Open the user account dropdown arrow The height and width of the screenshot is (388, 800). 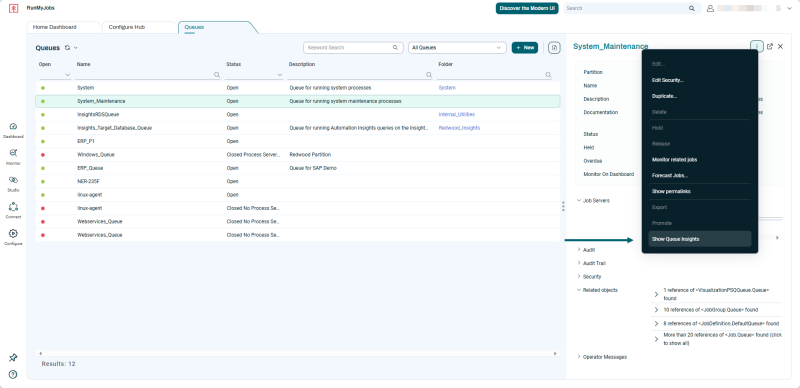click(x=791, y=8)
